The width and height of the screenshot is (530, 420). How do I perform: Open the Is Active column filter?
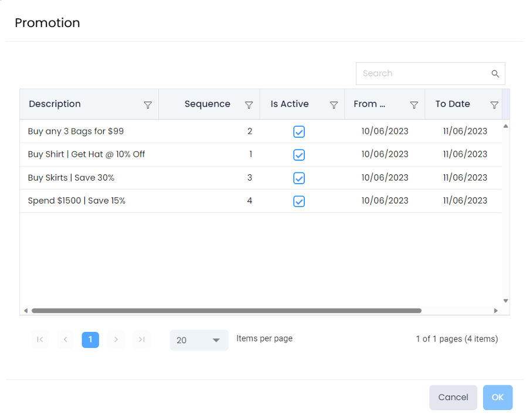(x=334, y=105)
